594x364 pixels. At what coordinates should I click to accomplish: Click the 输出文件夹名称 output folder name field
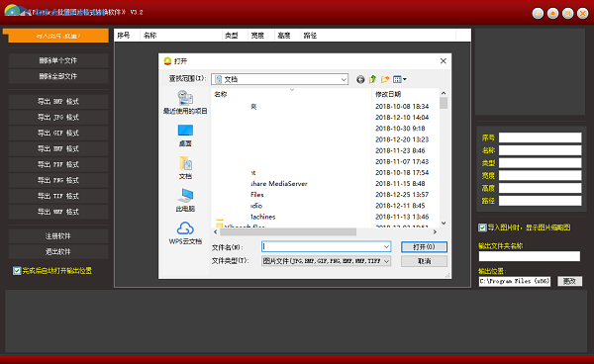pyautogui.click(x=530, y=256)
